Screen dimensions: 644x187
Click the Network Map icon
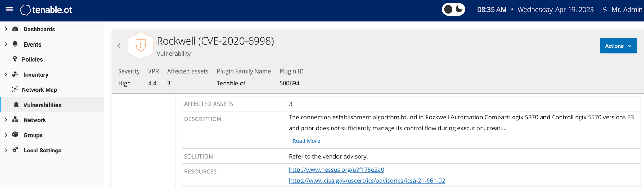(15, 89)
